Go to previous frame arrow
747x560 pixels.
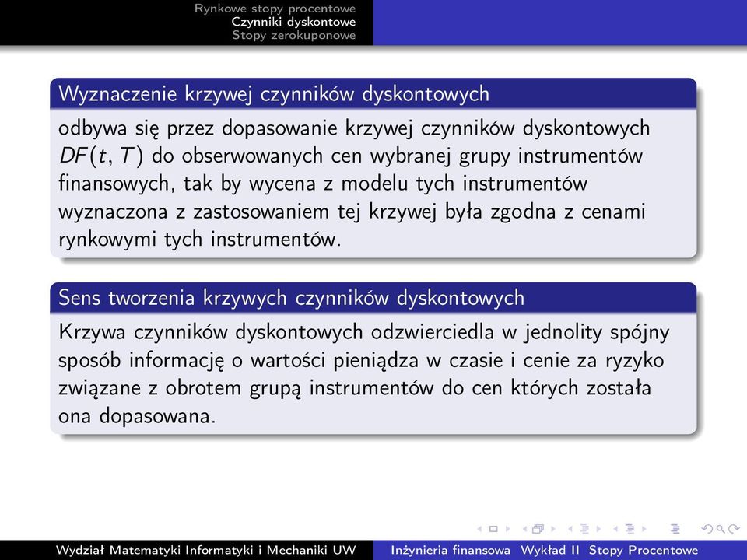(525, 529)
